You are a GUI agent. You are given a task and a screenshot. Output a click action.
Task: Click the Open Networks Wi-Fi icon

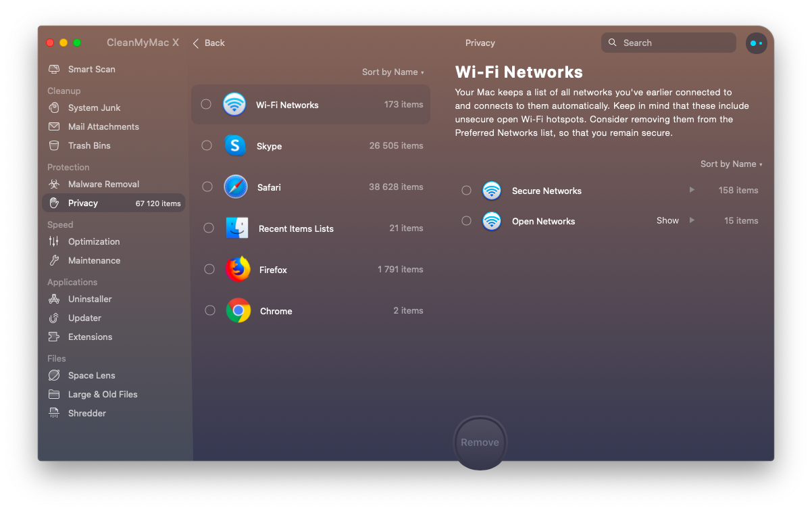tap(492, 221)
